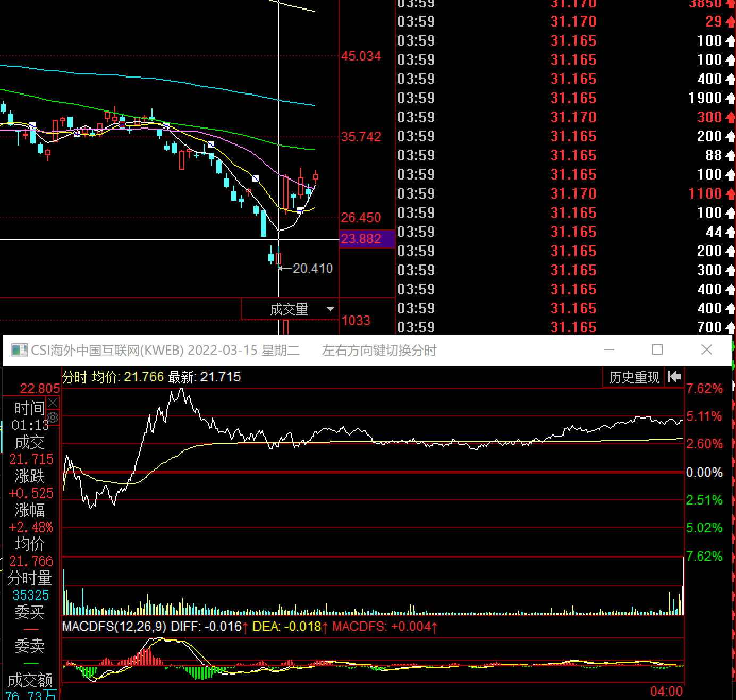Click the 20.410 low price annotation
Viewport: 736px width, 700px height.
312,269
